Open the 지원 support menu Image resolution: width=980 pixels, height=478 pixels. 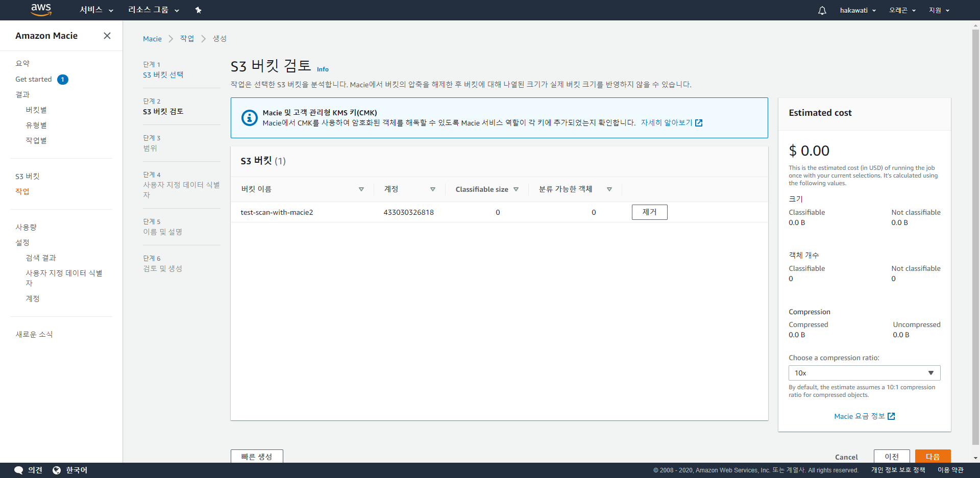(x=939, y=10)
